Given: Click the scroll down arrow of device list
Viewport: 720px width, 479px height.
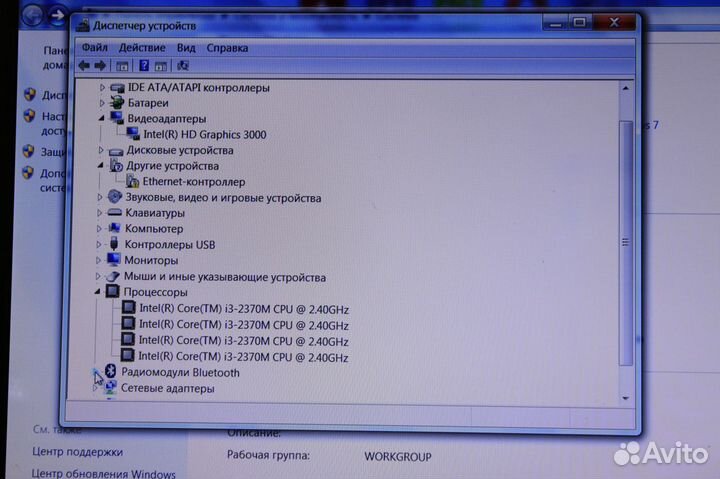Looking at the screenshot, I should click(x=625, y=398).
